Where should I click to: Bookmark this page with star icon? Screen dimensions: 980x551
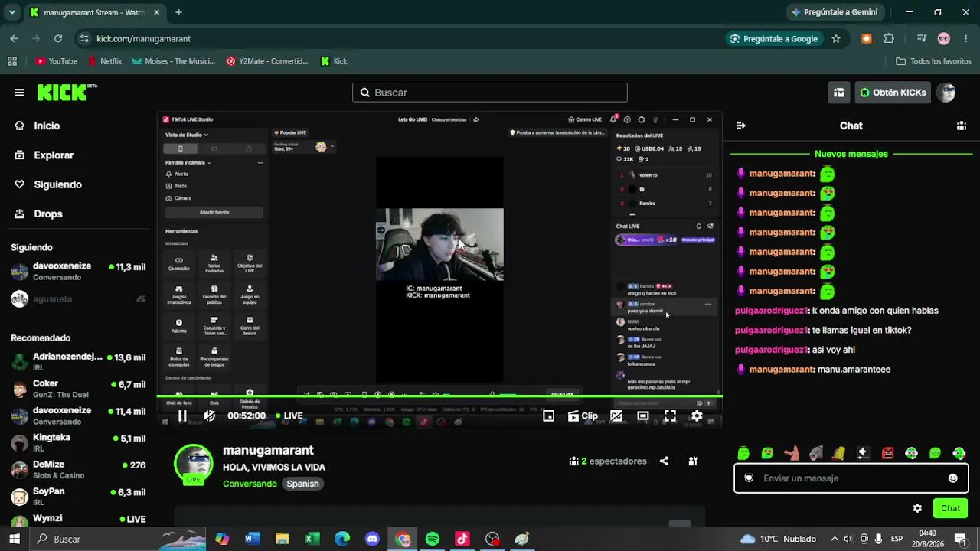point(836,38)
